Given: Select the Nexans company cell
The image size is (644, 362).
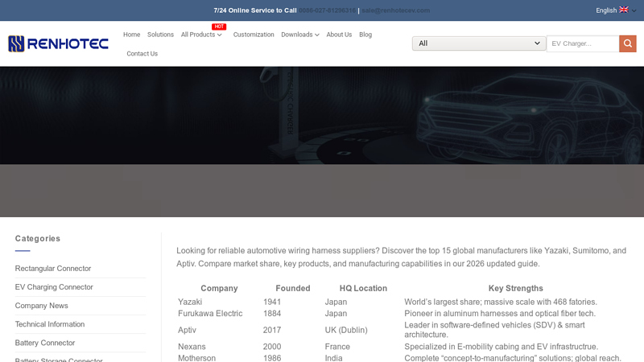Looking at the screenshot, I should 192,347.
